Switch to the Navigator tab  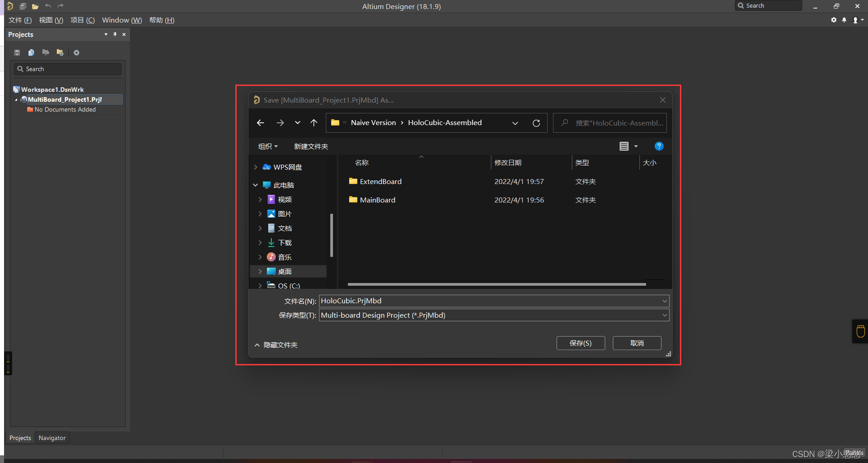(52, 438)
